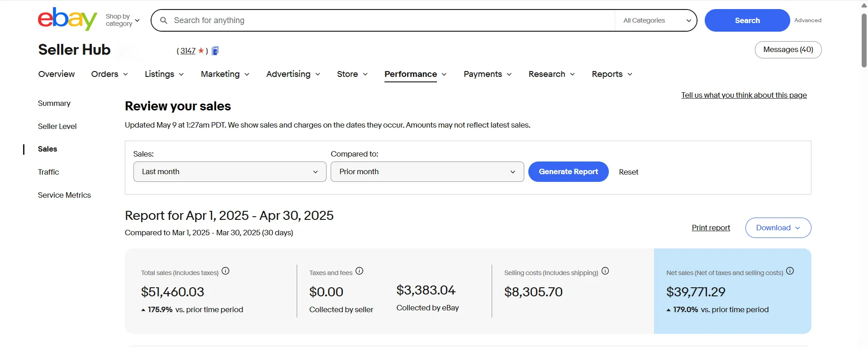Viewport: 868px width, 347px height.
Task: Click Tell us what you think link
Action: tap(744, 95)
